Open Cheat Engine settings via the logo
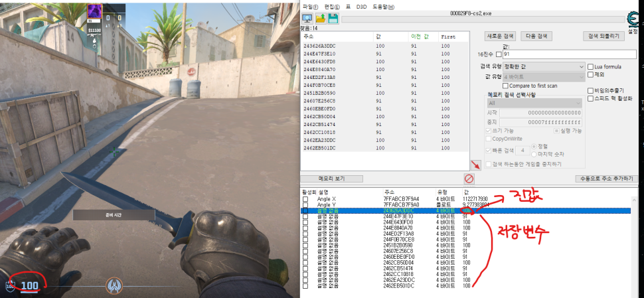This screenshot has width=644, height=298. (x=634, y=21)
